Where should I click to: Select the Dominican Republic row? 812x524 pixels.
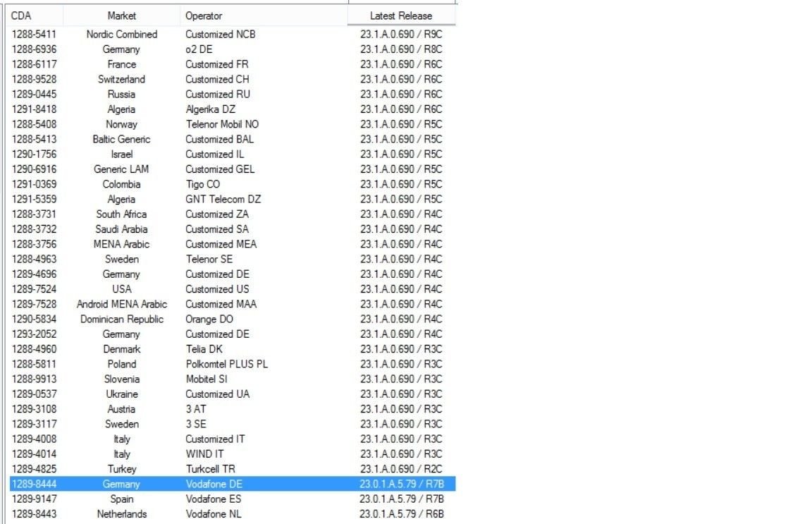pos(233,319)
